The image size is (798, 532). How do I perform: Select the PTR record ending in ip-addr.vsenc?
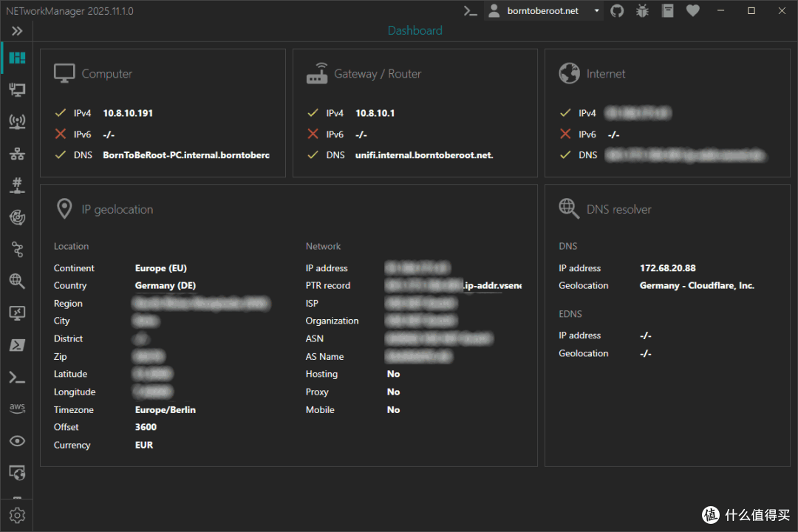click(x=454, y=286)
